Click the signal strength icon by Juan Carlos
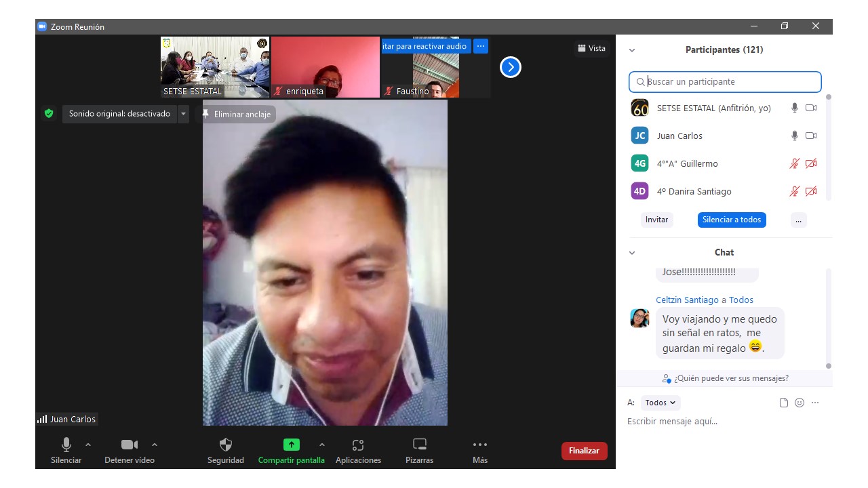The image size is (868, 488). [x=42, y=419]
